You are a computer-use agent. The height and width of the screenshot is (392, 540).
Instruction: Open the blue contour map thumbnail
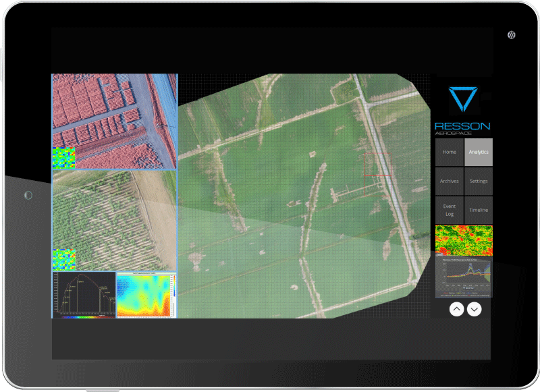point(146,294)
